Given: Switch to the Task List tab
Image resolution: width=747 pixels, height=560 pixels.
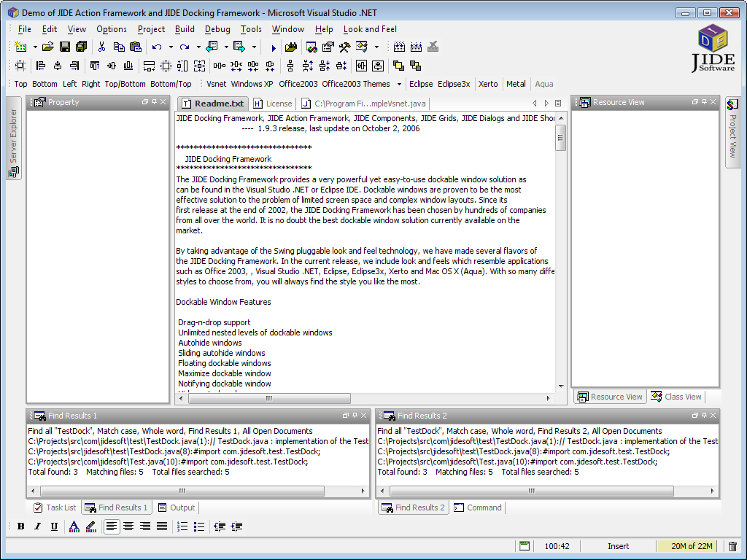Looking at the screenshot, I should [55, 507].
